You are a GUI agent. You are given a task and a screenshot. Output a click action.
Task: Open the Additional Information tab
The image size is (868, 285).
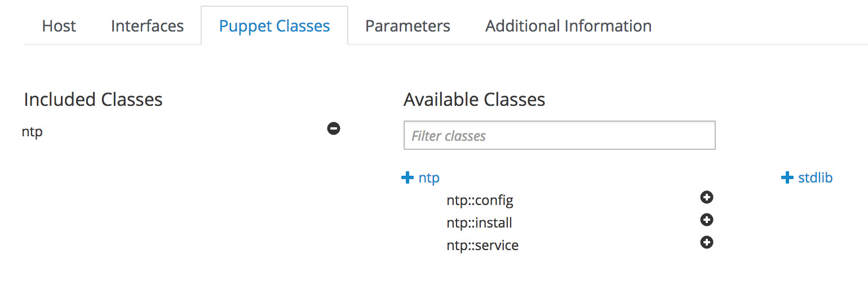point(568,26)
